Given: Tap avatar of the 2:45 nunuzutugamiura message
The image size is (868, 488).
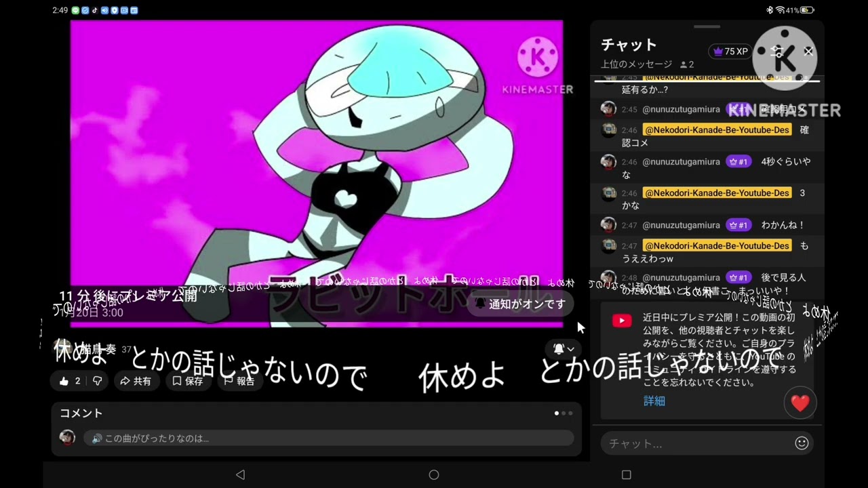Looking at the screenshot, I should [608, 109].
